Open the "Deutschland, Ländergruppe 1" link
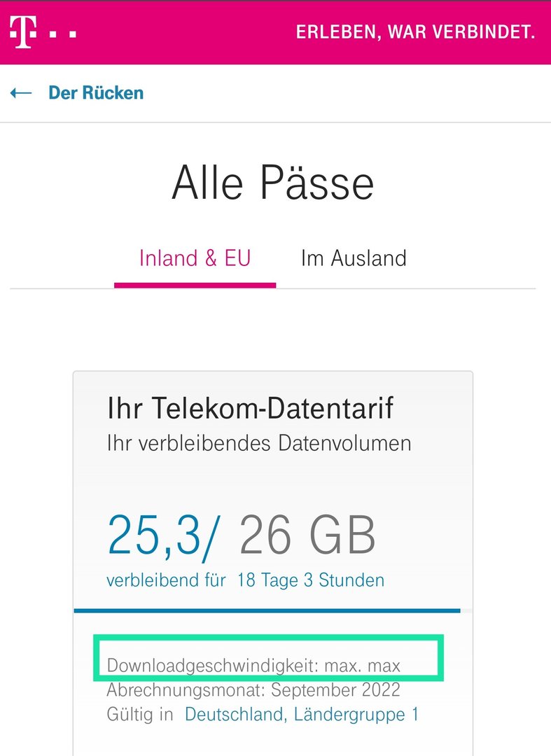 pyautogui.click(x=301, y=715)
